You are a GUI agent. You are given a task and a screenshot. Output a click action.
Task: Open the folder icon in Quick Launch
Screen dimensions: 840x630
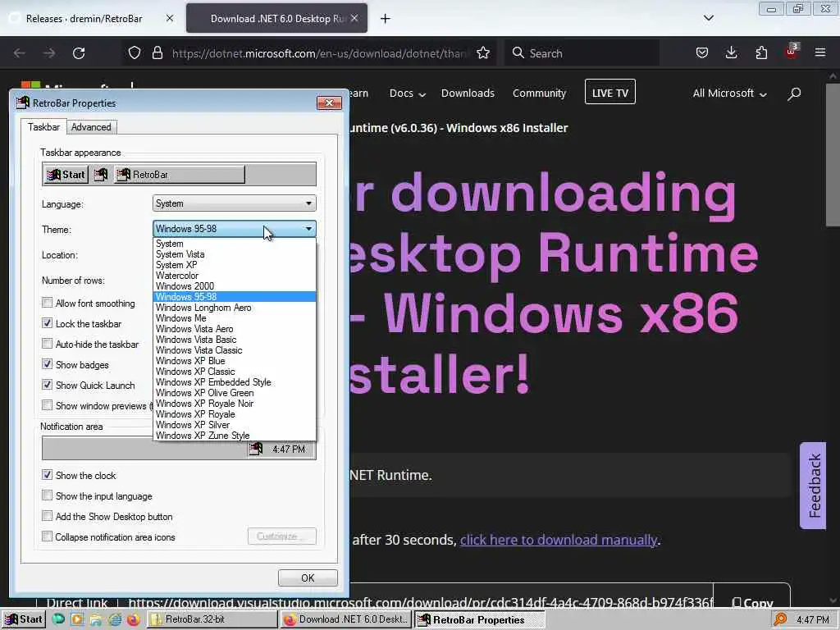coord(96,619)
